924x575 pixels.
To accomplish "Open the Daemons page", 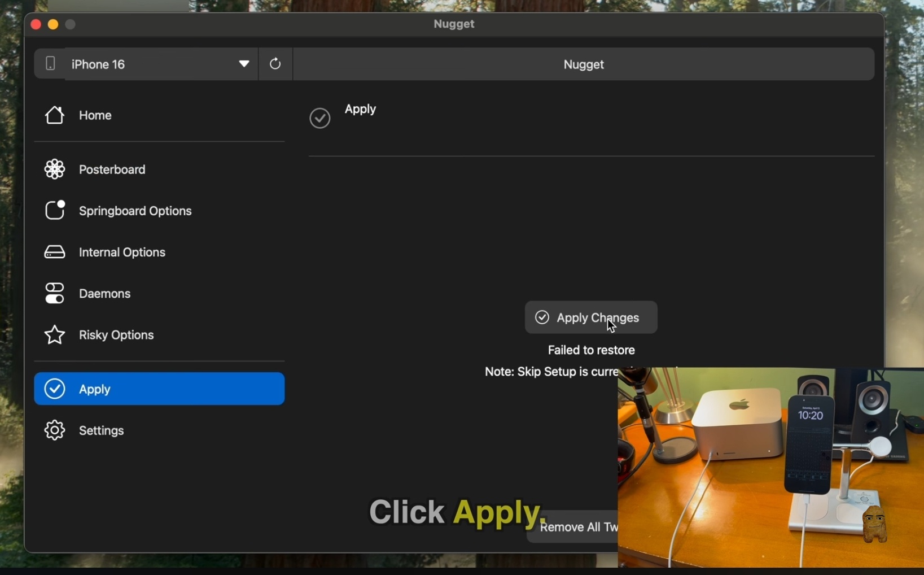I will pyautogui.click(x=159, y=294).
